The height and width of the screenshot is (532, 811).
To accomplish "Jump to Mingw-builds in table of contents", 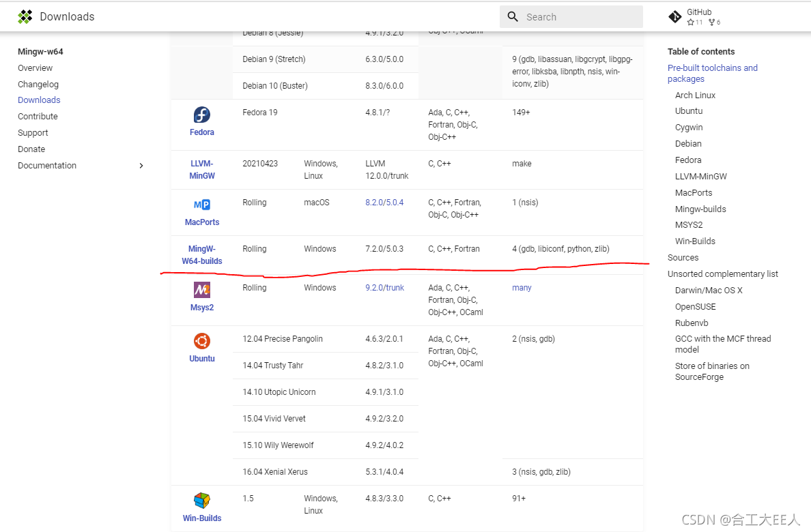I will [x=700, y=209].
